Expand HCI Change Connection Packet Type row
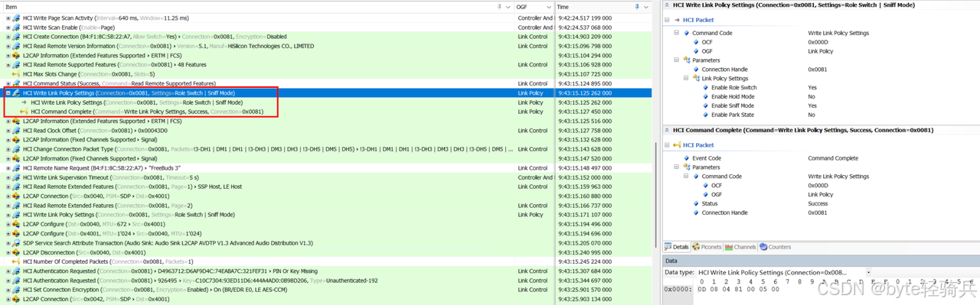This screenshot has width=980, height=305. point(8,149)
